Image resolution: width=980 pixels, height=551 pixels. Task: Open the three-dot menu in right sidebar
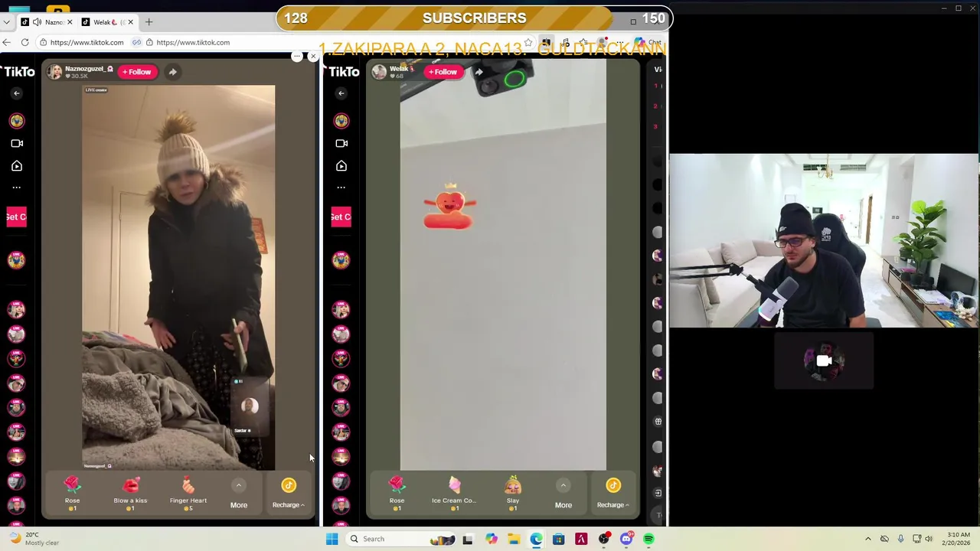[x=341, y=187]
